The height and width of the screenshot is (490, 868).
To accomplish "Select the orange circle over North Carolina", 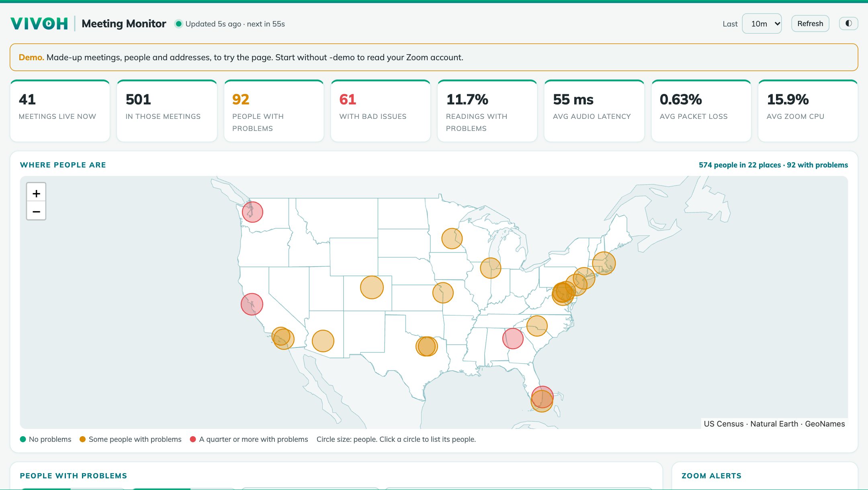I will (x=536, y=325).
